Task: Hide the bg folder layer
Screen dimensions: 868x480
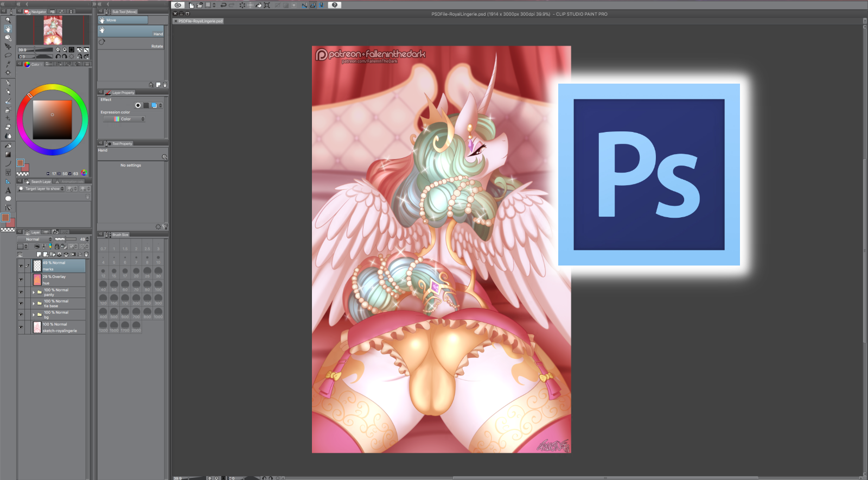Action: click(x=21, y=314)
